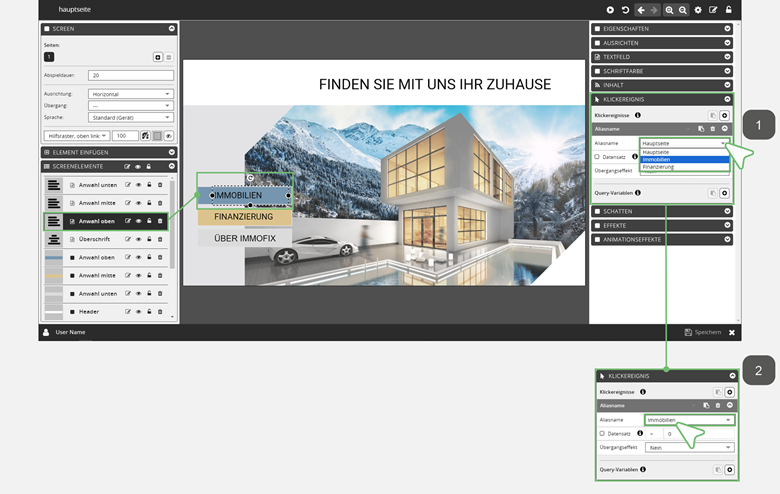The width and height of the screenshot is (780, 494).
Task: Delete the 'Überschrift' element via trash icon
Action: pyautogui.click(x=160, y=239)
